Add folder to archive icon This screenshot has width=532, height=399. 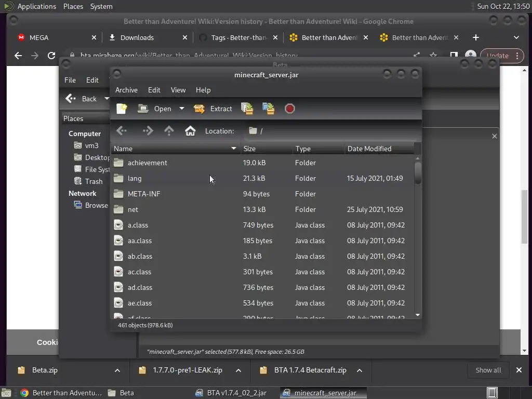click(269, 109)
